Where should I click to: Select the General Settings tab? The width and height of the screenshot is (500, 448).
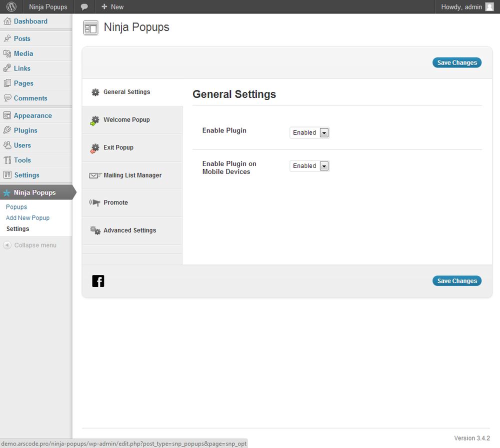[132, 92]
